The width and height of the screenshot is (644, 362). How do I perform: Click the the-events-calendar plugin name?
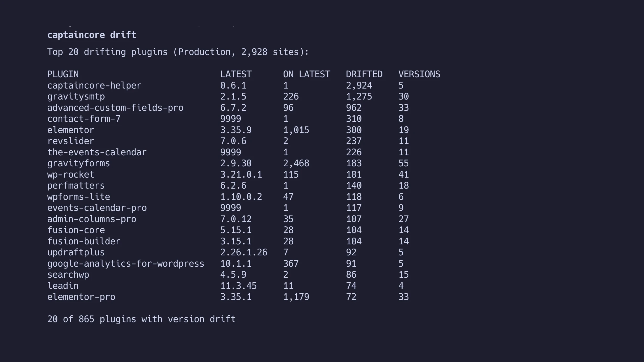point(97,152)
